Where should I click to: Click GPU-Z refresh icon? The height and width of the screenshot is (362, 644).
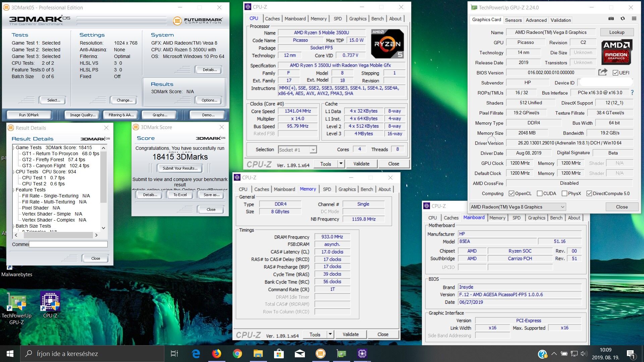tap(623, 19)
